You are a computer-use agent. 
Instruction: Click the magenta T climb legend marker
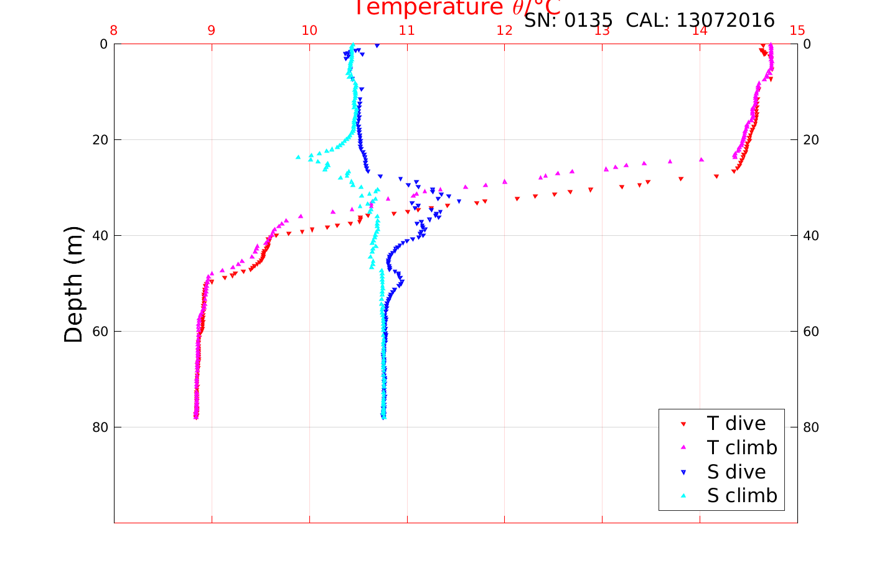(683, 447)
